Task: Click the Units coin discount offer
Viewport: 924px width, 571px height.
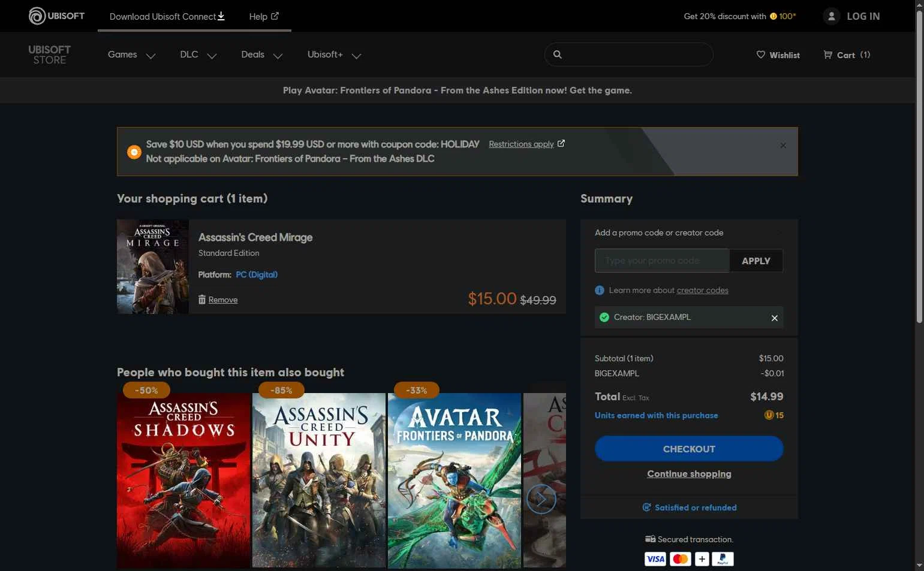Action: coord(740,16)
